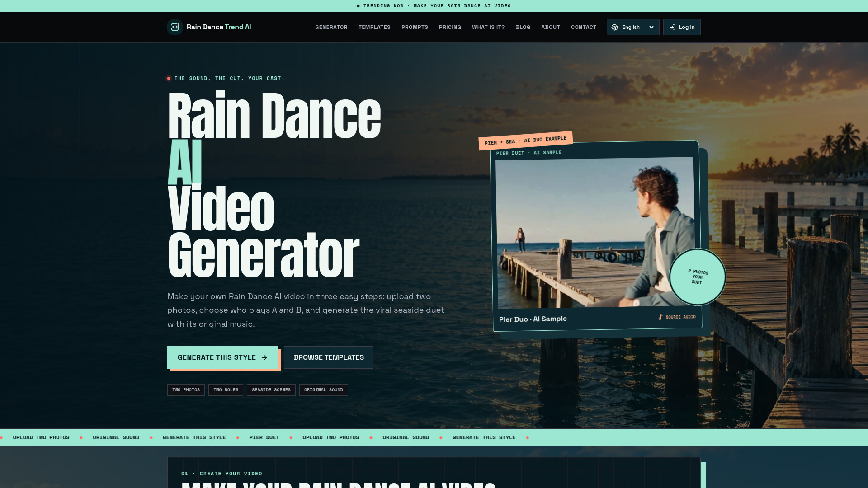Go to the Prompts page
868x488 pixels.
[x=415, y=27]
